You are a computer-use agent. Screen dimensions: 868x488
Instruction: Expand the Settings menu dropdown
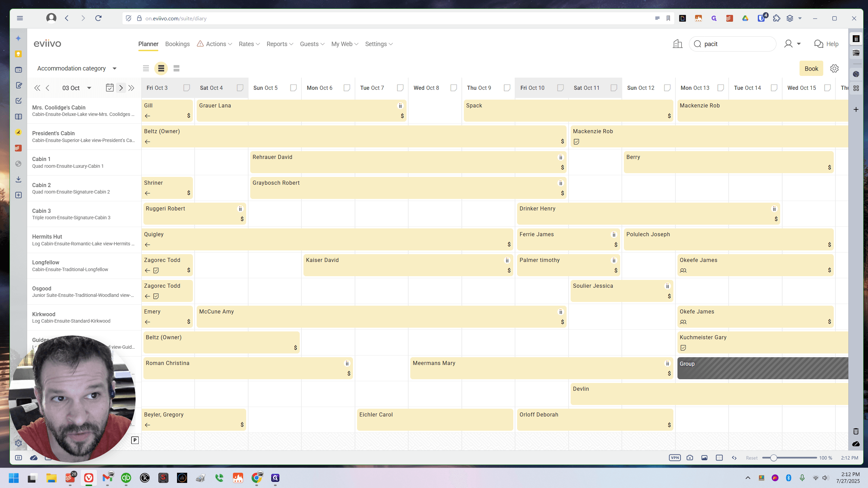coord(379,44)
